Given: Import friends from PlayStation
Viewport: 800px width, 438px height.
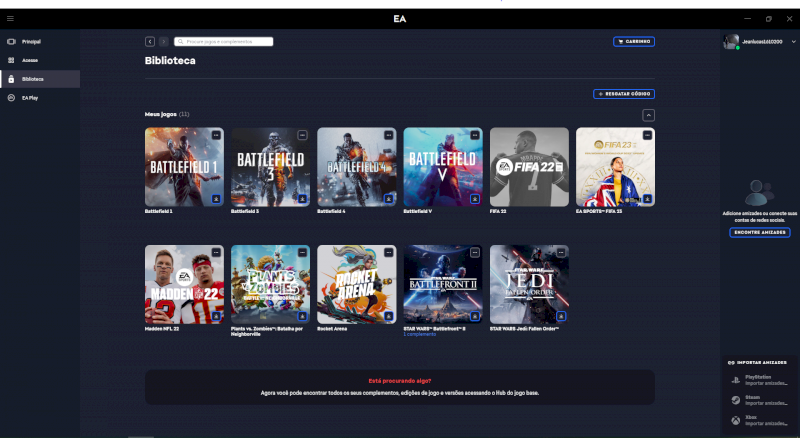Looking at the screenshot, I should coord(762,380).
